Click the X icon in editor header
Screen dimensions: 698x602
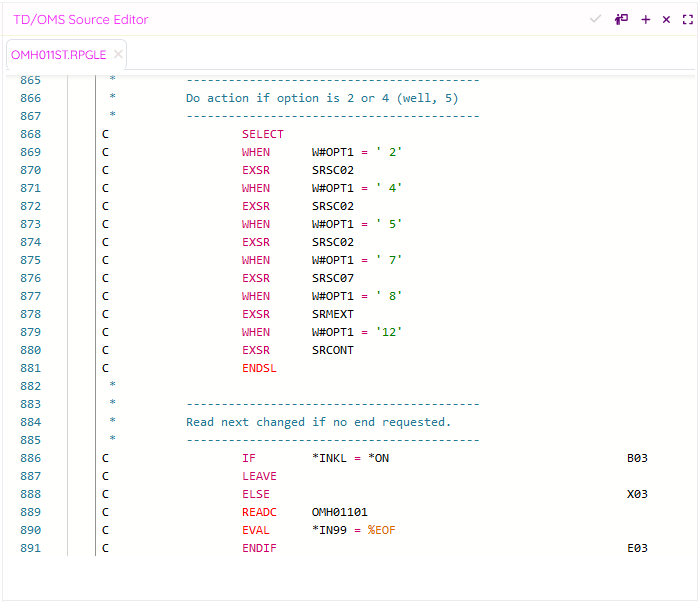pyautogui.click(x=666, y=19)
